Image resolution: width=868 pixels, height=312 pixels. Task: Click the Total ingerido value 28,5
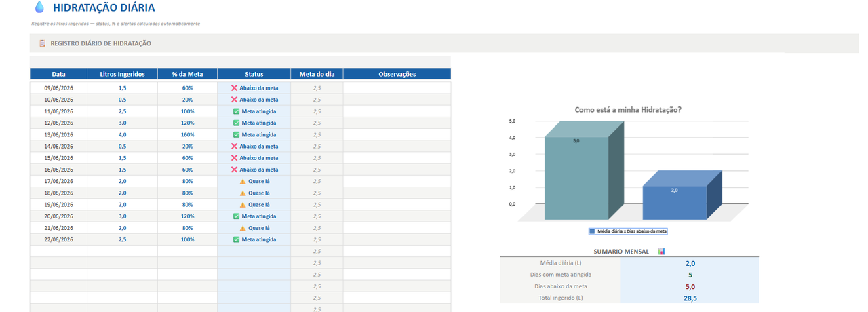690,298
